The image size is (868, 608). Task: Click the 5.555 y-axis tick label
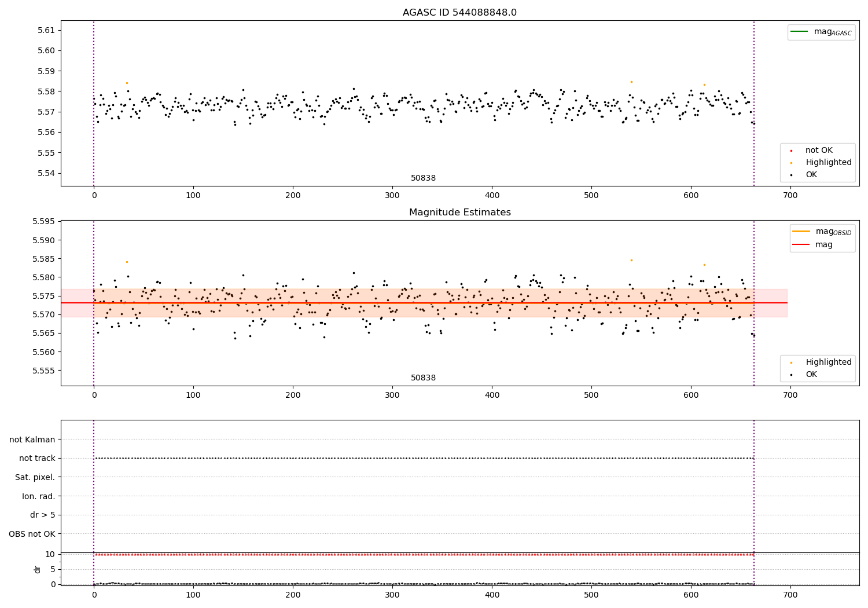(44, 371)
